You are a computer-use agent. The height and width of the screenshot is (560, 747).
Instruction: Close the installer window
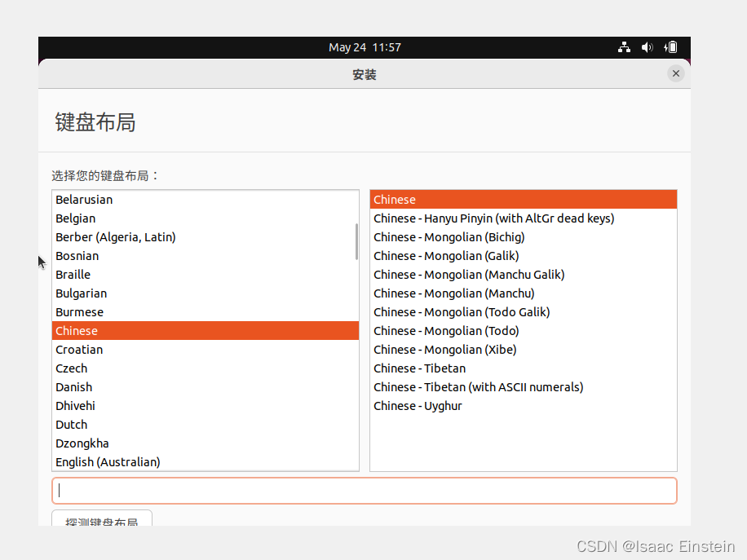[675, 73]
